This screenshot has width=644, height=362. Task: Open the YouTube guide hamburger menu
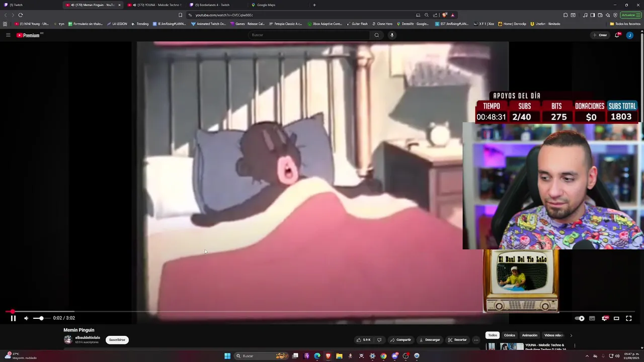point(8,35)
